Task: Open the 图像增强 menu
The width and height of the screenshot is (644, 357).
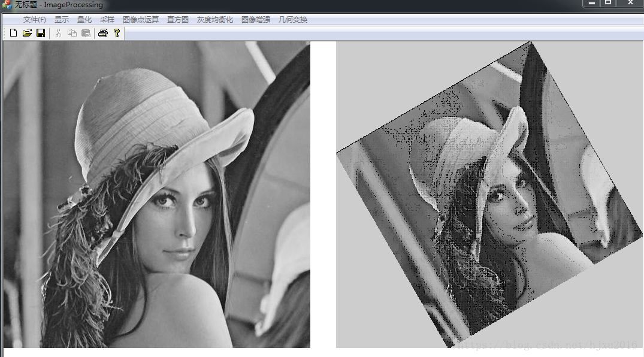Action: pyautogui.click(x=255, y=20)
